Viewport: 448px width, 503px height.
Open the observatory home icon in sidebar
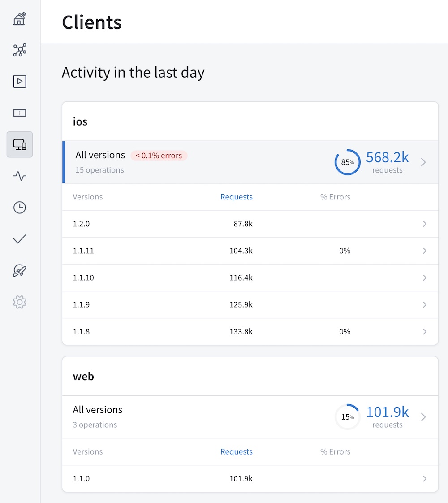(x=20, y=19)
